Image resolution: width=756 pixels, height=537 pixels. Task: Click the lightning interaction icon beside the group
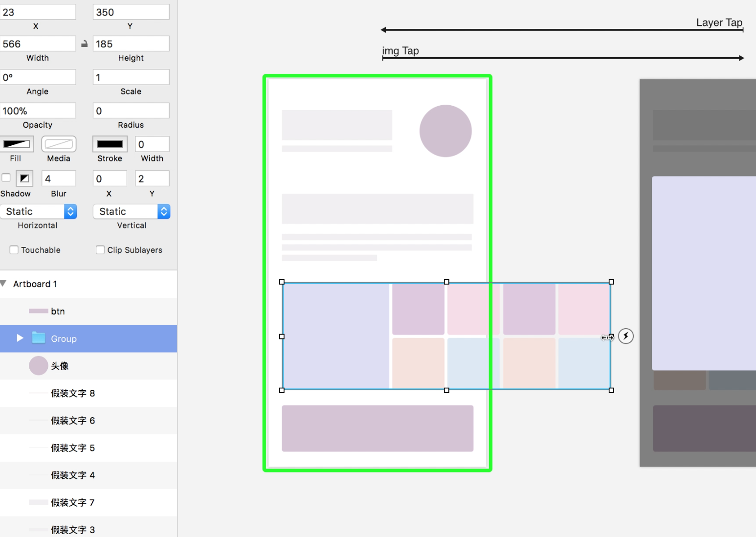[626, 336]
